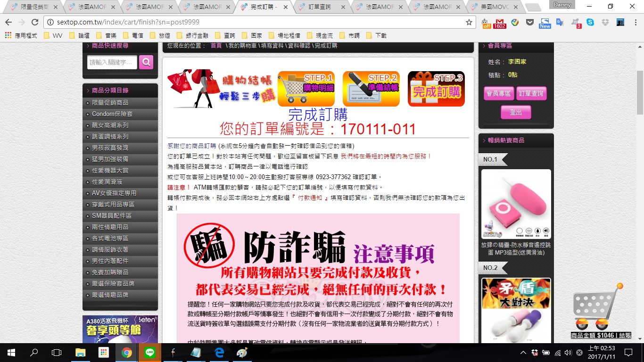Bookmark this page with star icon
Screen dimensions: 644x362
pos(469,22)
